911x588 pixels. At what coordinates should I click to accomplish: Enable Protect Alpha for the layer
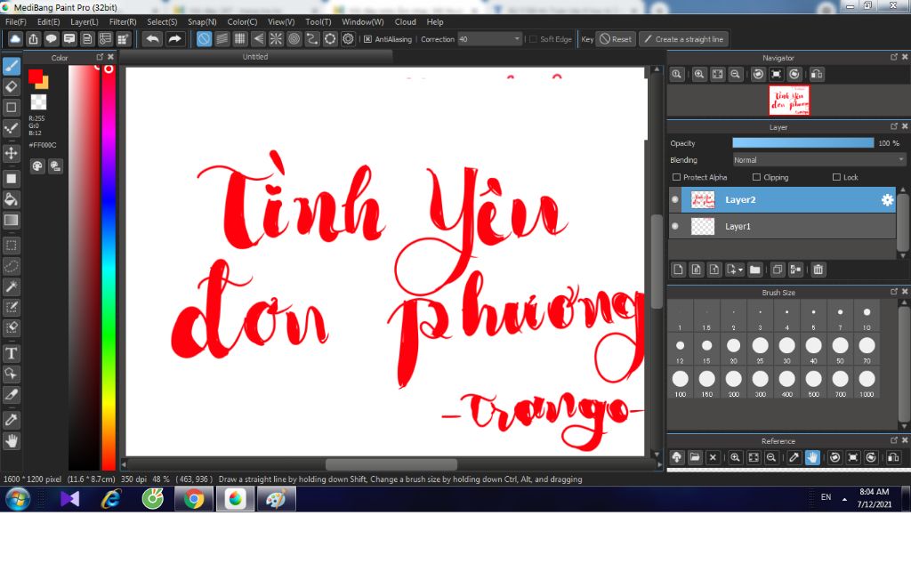(676, 177)
